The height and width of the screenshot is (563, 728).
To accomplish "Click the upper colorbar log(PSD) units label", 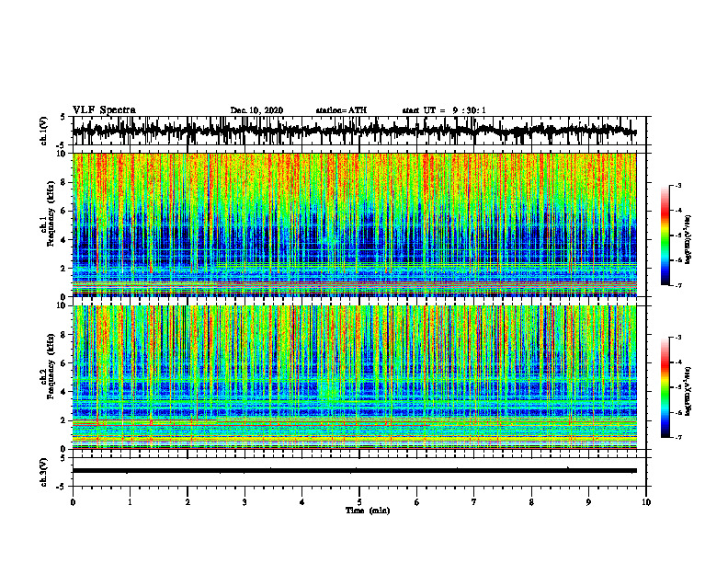I will [x=688, y=240].
